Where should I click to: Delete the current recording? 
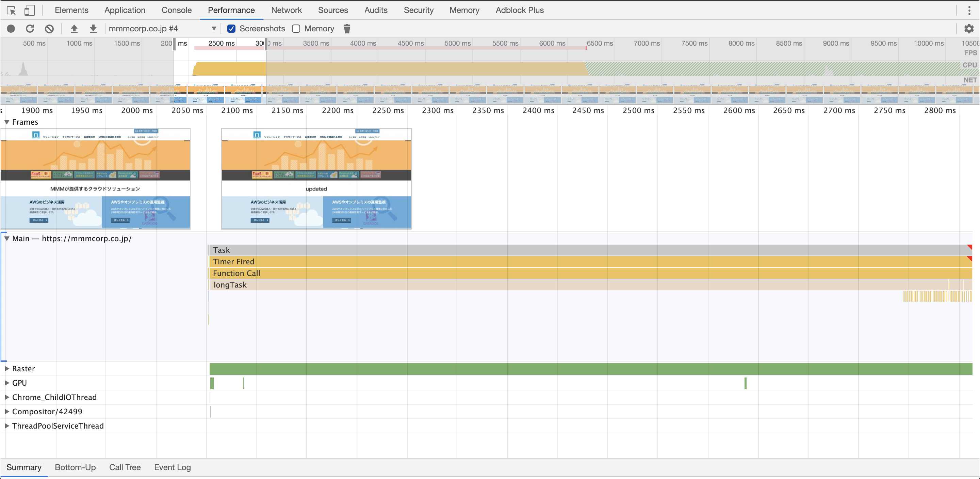click(x=347, y=28)
